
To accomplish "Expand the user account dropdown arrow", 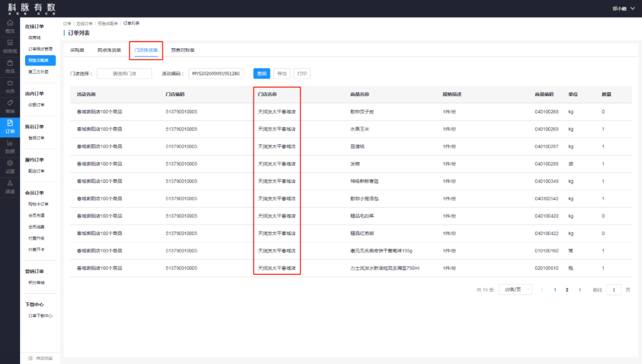I will [x=632, y=8].
